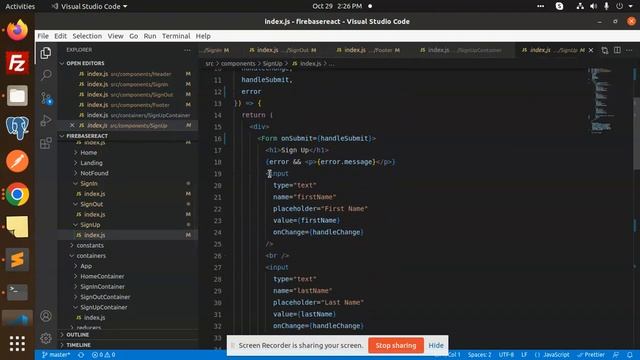Screen dimensions: 640x360
Task: Launch Postman from the dock
Action: (17, 161)
